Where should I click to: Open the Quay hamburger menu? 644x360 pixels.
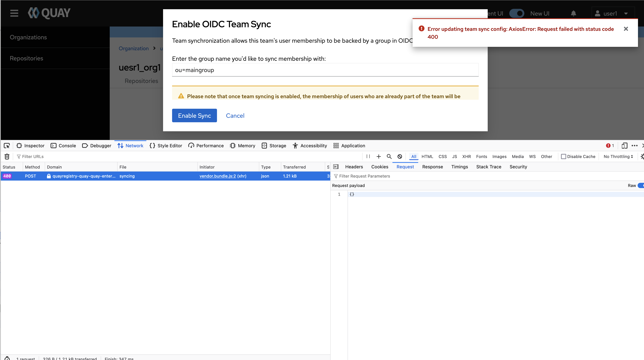[14, 13]
